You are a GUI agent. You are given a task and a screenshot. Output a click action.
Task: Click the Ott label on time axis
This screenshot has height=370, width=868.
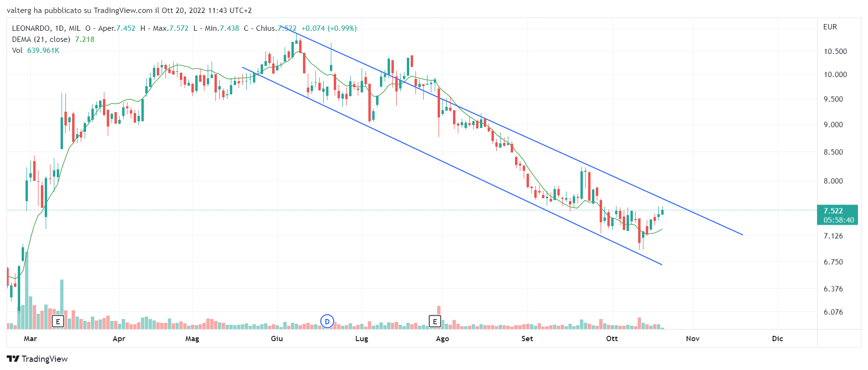coord(612,339)
